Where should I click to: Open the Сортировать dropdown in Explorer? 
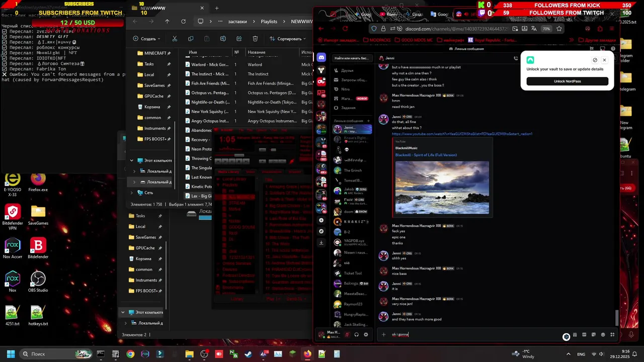288,39
